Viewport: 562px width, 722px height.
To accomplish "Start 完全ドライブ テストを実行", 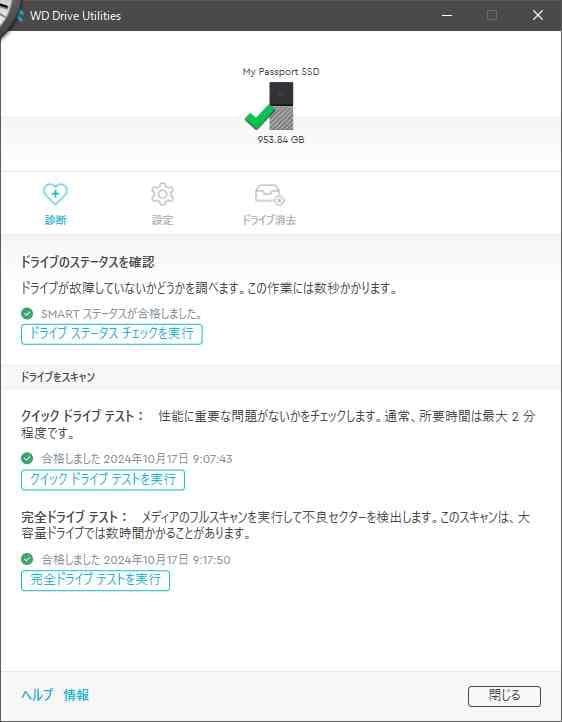I will (x=95, y=580).
